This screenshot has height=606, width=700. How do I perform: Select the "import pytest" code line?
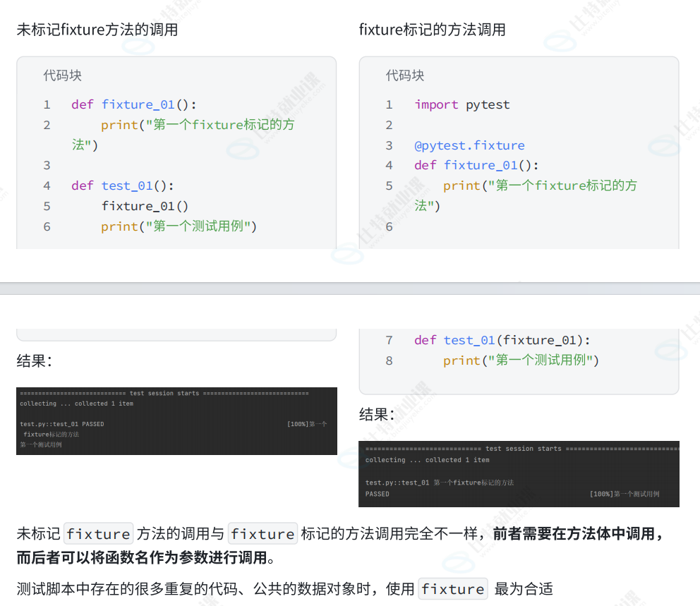pyautogui.click(x=461, y=104)
